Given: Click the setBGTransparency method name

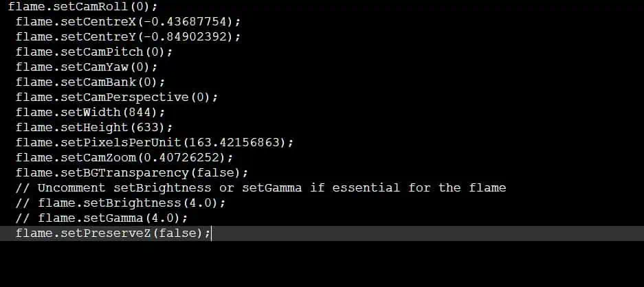Looking at the screenshot, I should (124, 173).
